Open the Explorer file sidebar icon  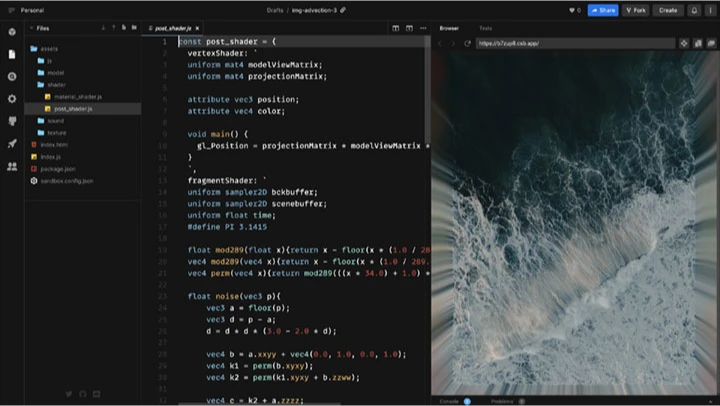point(12,54)
